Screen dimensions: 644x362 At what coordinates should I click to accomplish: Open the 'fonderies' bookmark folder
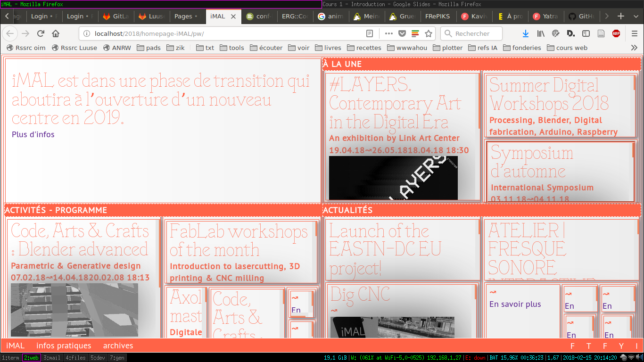coord(523,48)
